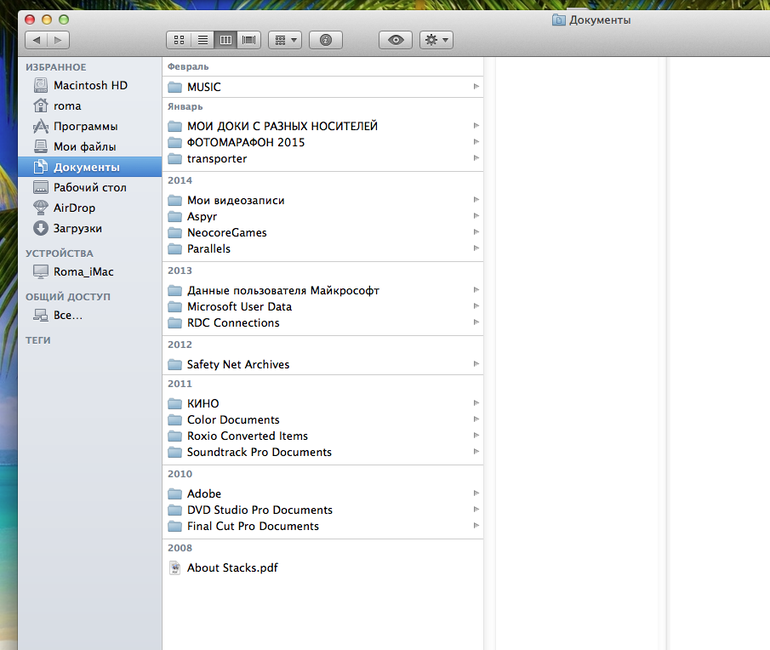Click the Документы document icon in sidebar

click(40, 167)
